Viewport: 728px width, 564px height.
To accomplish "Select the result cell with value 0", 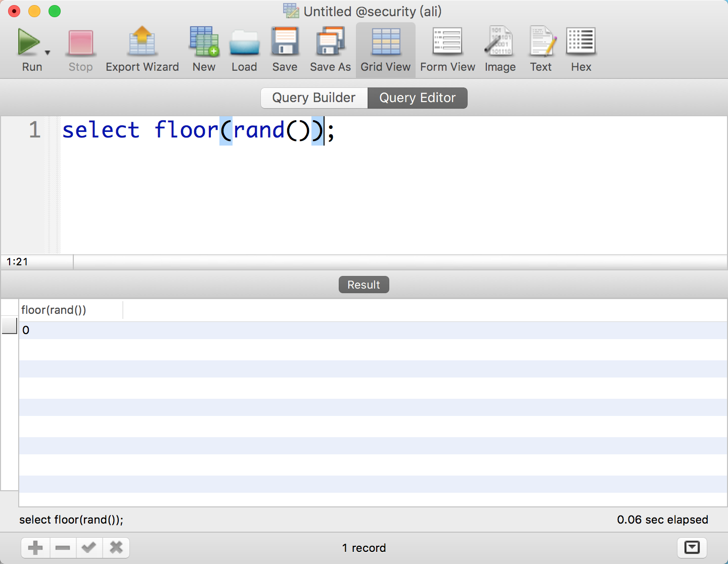I will click(71, 330).
